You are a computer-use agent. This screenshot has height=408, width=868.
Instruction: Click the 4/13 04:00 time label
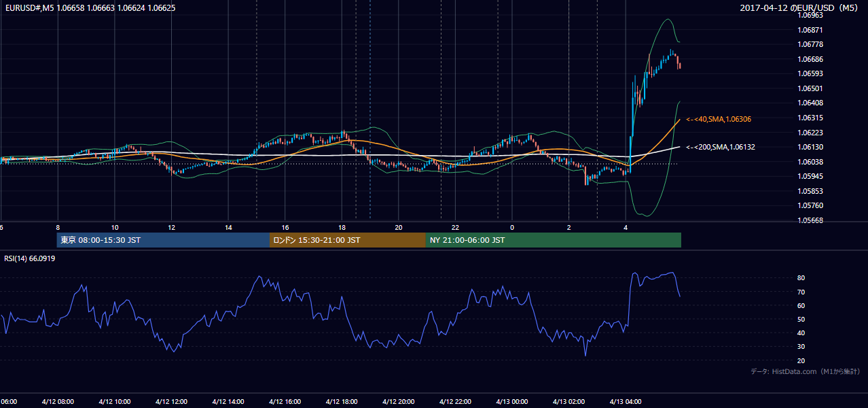click(x=626, y=401)
